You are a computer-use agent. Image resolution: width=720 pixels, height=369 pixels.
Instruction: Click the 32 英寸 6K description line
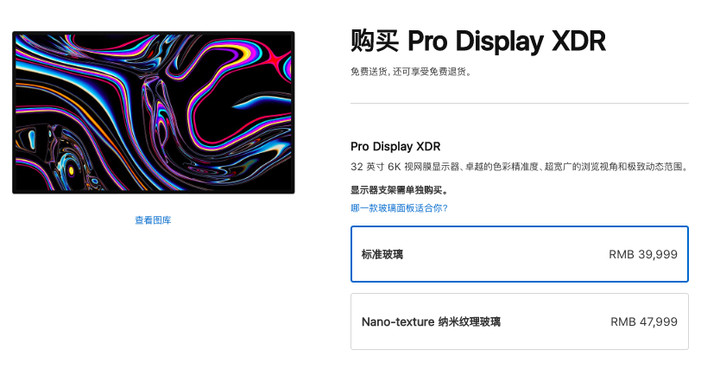click(x=519, y=167)
